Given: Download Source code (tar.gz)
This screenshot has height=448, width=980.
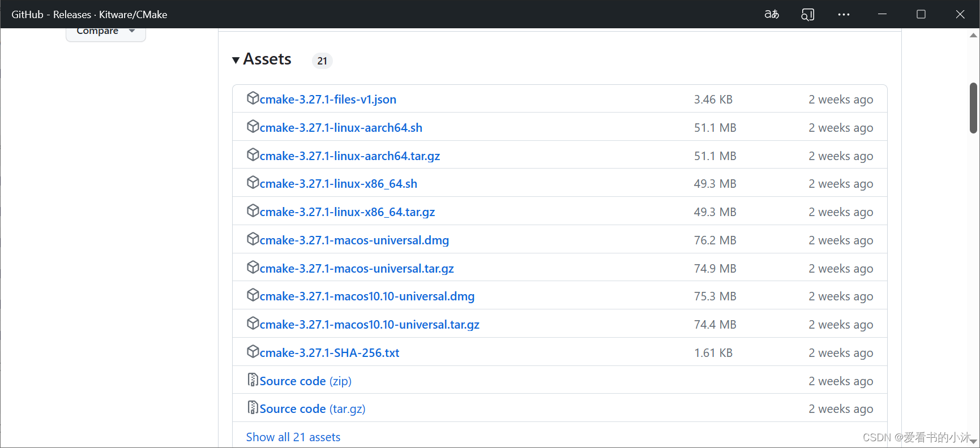Looking at the screenshot, I should [x=313, y=408].
